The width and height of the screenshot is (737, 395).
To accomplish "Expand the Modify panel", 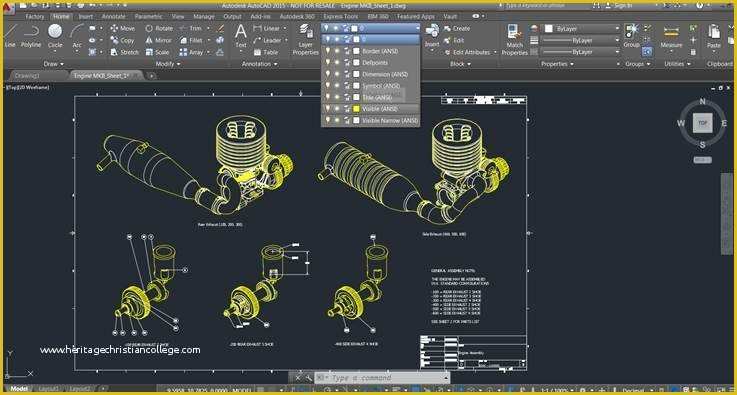I will pyautogui.click(x=168, y=63).
